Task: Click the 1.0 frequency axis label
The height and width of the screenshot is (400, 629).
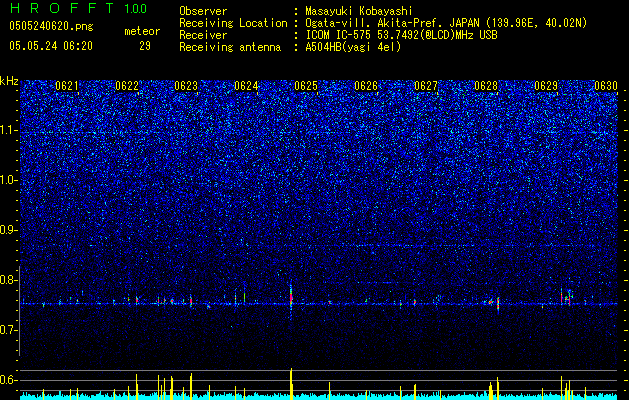Action: coord(8,180)
